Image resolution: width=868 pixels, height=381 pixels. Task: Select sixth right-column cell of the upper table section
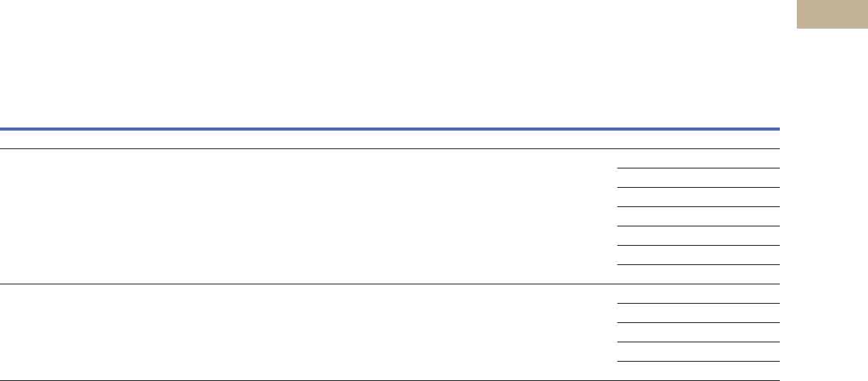point(699,255)
